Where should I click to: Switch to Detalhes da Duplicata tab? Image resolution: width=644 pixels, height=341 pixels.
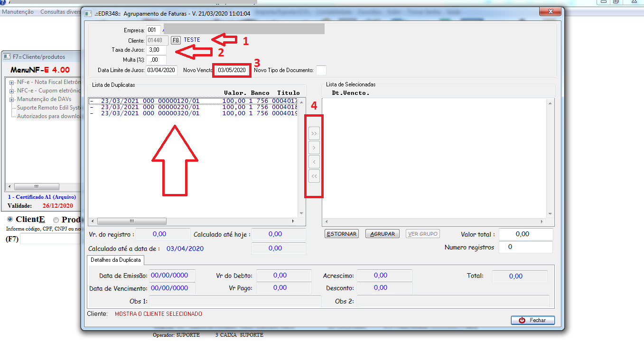tap(116, 260)
